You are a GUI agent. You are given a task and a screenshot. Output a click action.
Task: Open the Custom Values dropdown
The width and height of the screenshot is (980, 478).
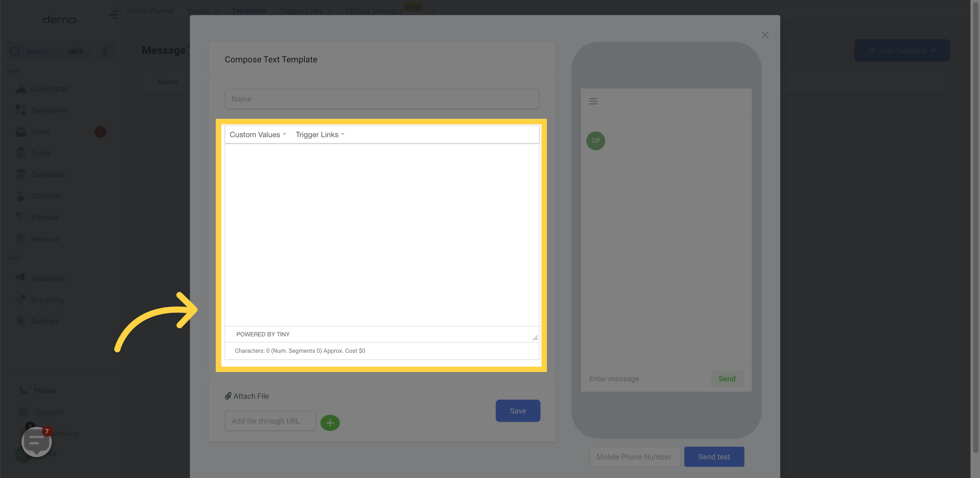point(258,135)
